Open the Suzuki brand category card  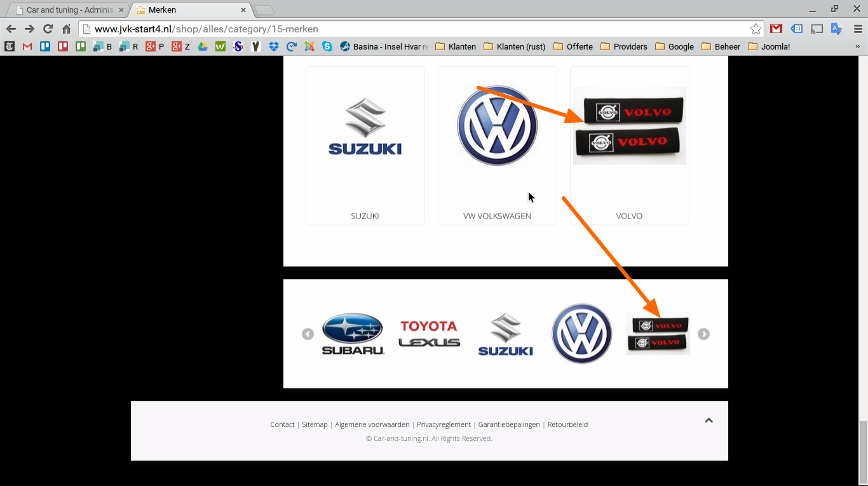pyautogui.click(x=365, y=145)
